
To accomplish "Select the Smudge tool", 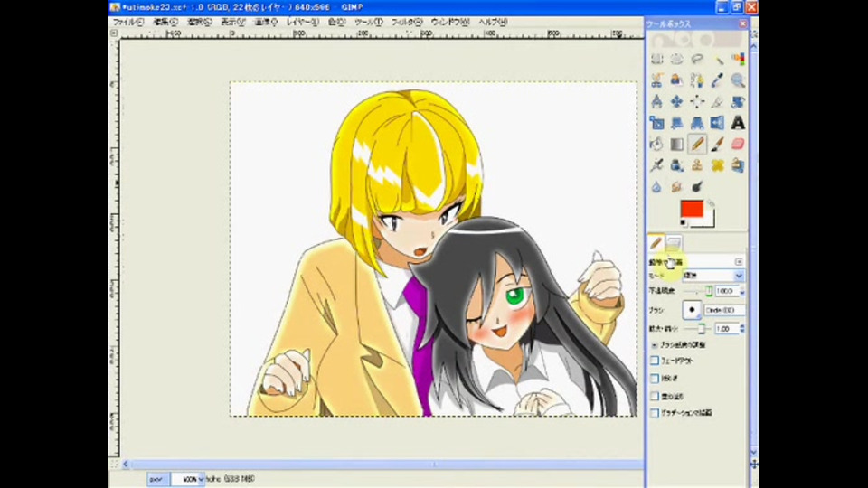I will pyautogui.click(x=677, y=186).
